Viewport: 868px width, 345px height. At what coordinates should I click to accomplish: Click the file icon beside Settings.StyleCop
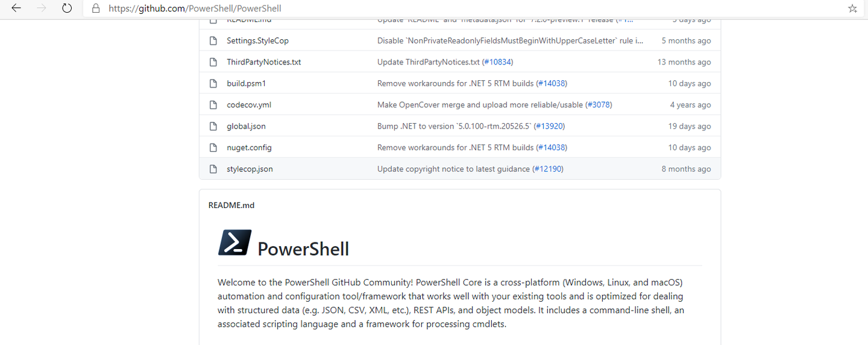pos(213,41)
